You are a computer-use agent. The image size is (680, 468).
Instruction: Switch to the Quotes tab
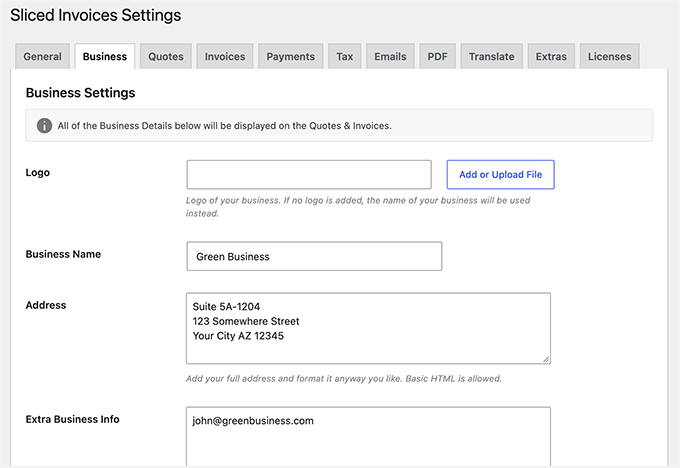point(166,56)
